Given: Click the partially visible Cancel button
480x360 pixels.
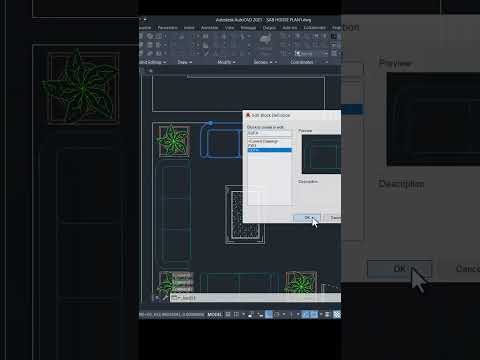Looking at the screenshot, I should click(333, 218).
